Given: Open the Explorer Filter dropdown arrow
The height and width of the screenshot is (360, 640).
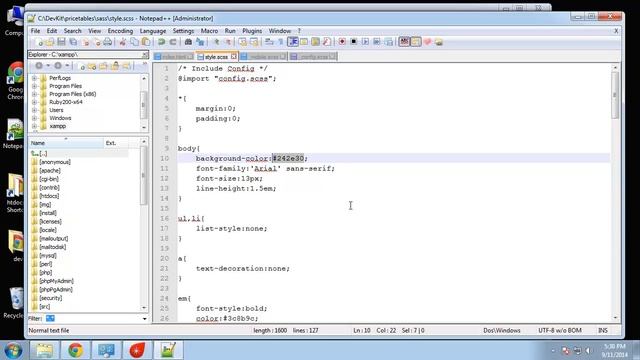Looking at the screenshot, I should tap(144, 319).
